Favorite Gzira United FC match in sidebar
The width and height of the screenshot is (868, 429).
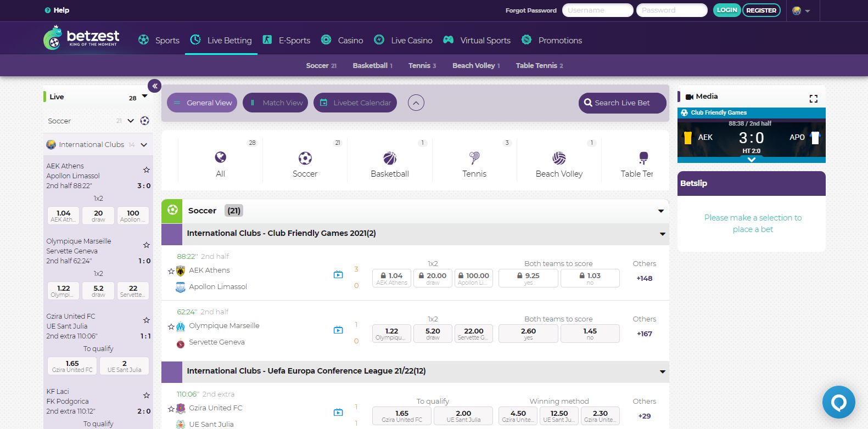(147, 320)
